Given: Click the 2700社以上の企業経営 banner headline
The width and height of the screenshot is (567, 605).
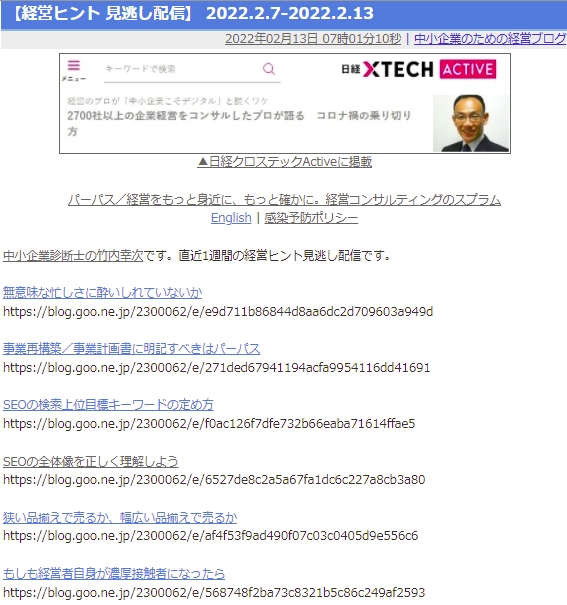Looking at the screenshot, I should (239, 123).
